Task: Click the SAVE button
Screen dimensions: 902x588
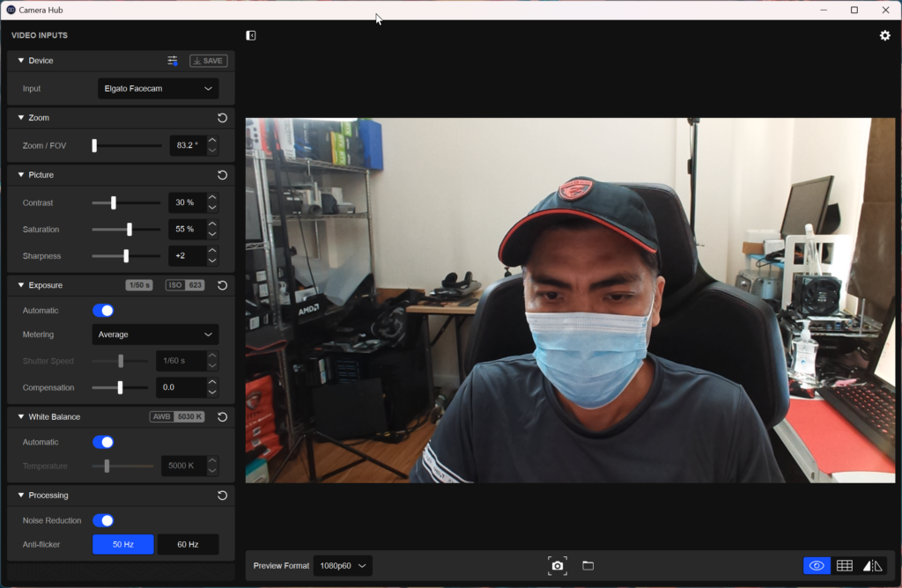Action: 208,61
